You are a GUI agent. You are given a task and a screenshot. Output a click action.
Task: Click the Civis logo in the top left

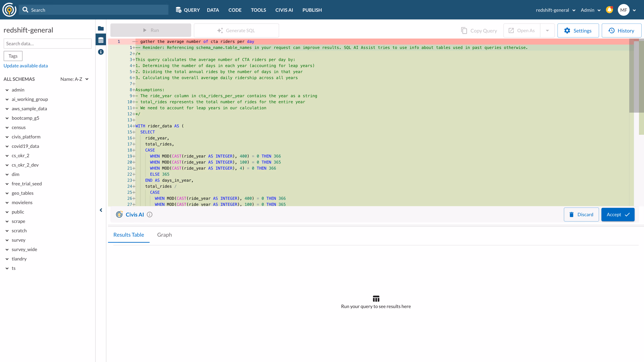9,10
